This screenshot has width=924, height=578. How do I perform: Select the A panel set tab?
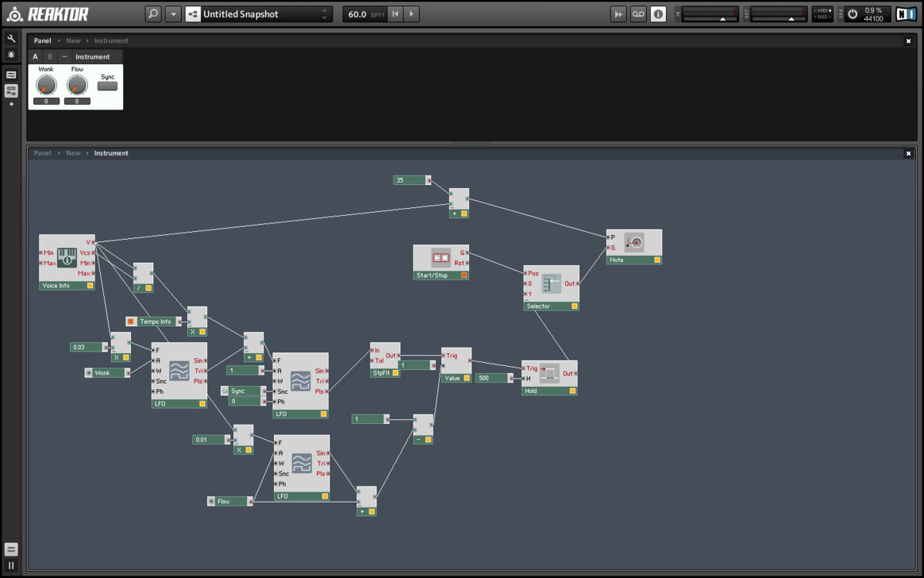click(35, 56)
